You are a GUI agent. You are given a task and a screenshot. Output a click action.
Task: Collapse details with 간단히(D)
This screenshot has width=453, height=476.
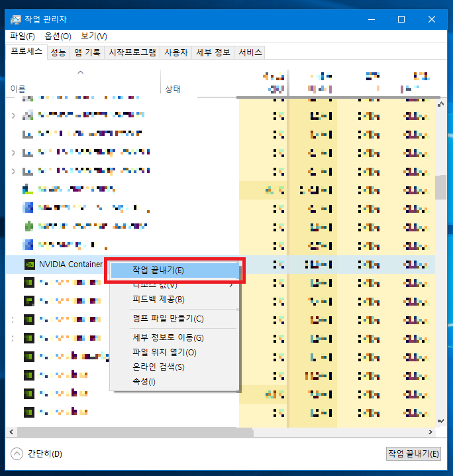(x=36, y=454)
